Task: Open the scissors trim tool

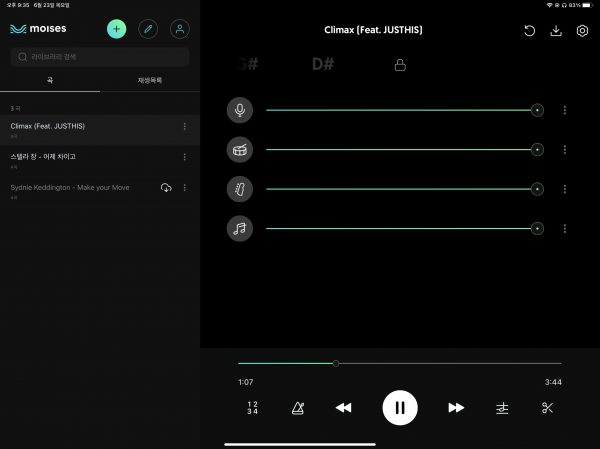Action: tap(547, 408)
